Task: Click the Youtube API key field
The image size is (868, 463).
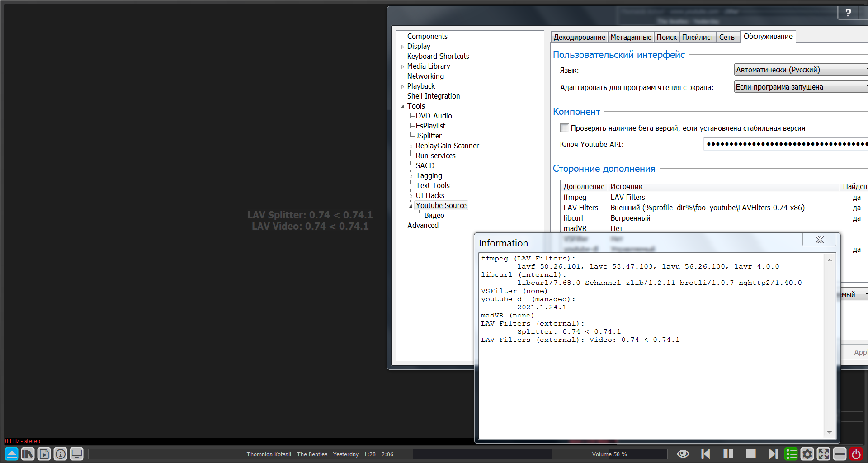Action: click(x=785, y=144)
